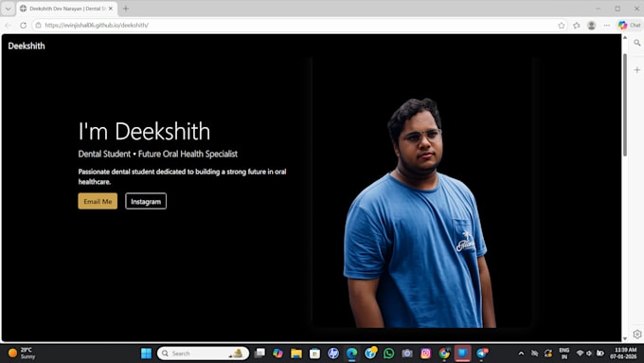644x363 pixels.
Task: Open Task View in the taskbar
Action: 259,354
